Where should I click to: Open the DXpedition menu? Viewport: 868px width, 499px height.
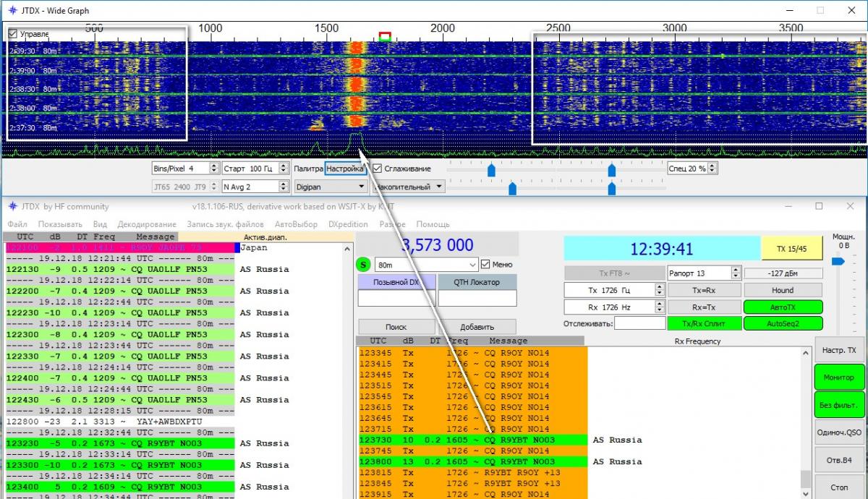[x=348, y=224]
